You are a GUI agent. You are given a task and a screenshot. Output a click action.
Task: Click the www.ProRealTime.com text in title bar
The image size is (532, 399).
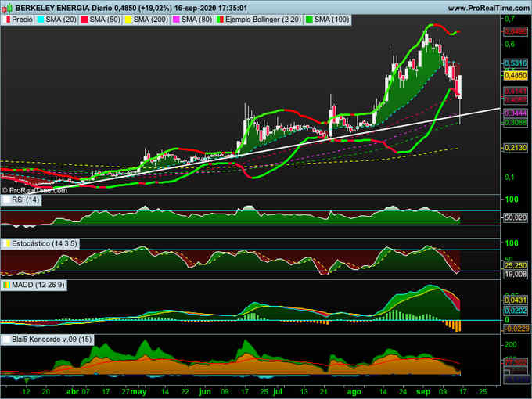[488, 8]
